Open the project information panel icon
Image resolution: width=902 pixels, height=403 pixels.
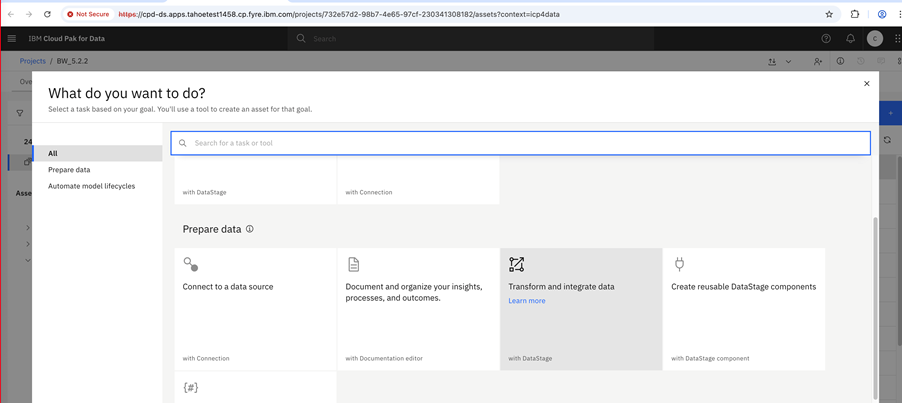(x=840, y=61)
